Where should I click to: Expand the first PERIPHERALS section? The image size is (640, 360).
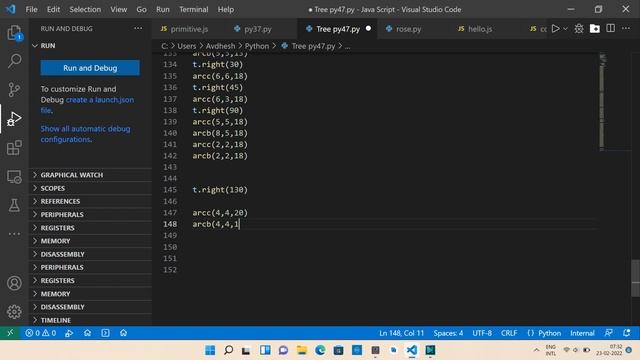pos(90,214)
